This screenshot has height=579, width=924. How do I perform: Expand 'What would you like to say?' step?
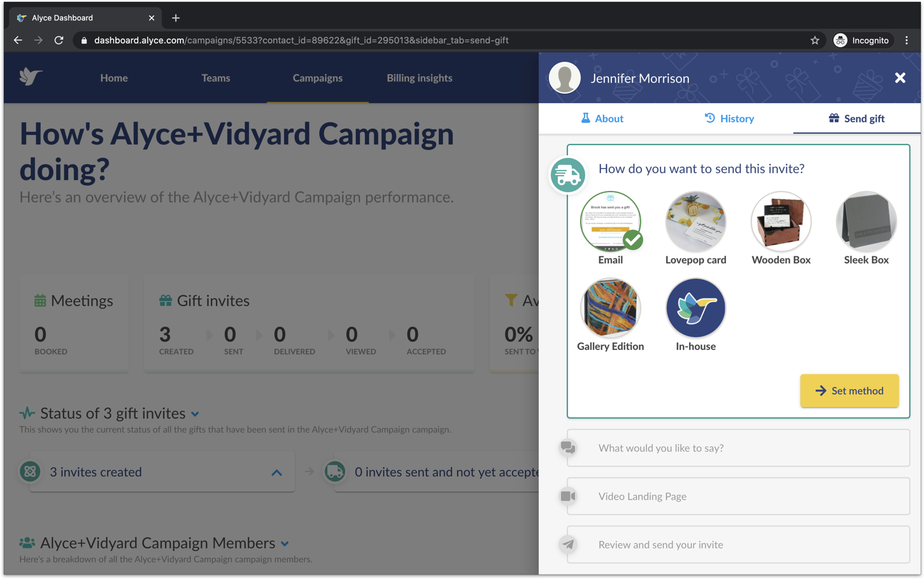[738, 448]
